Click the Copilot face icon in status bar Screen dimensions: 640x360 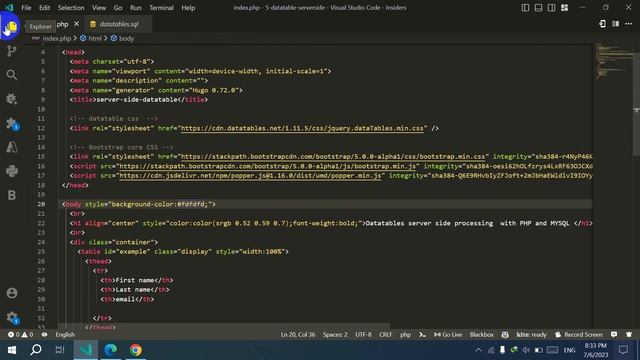click(x=505, y=334)
